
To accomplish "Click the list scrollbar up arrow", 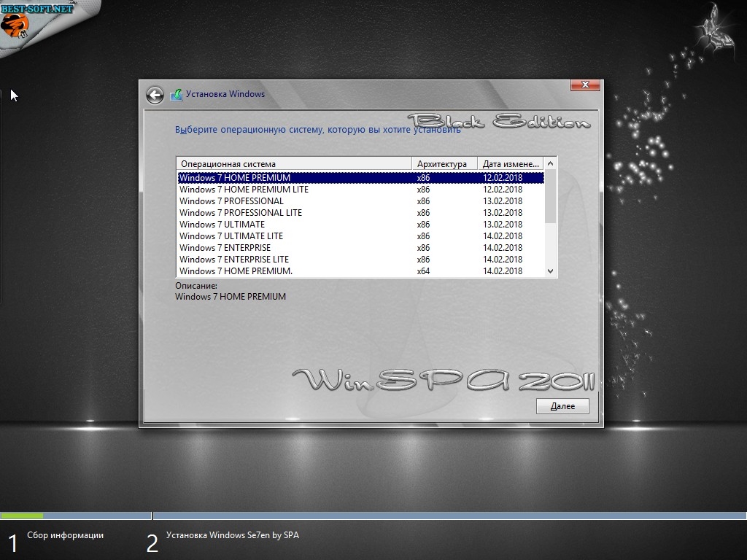I will point(550,163).
